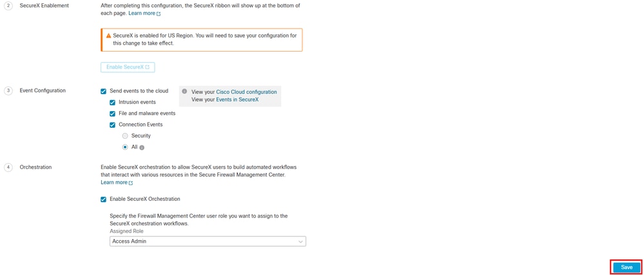Toggle Enable SecureX Orchestration checkbox
Screen dimensions: 644x275
point(103,199)
